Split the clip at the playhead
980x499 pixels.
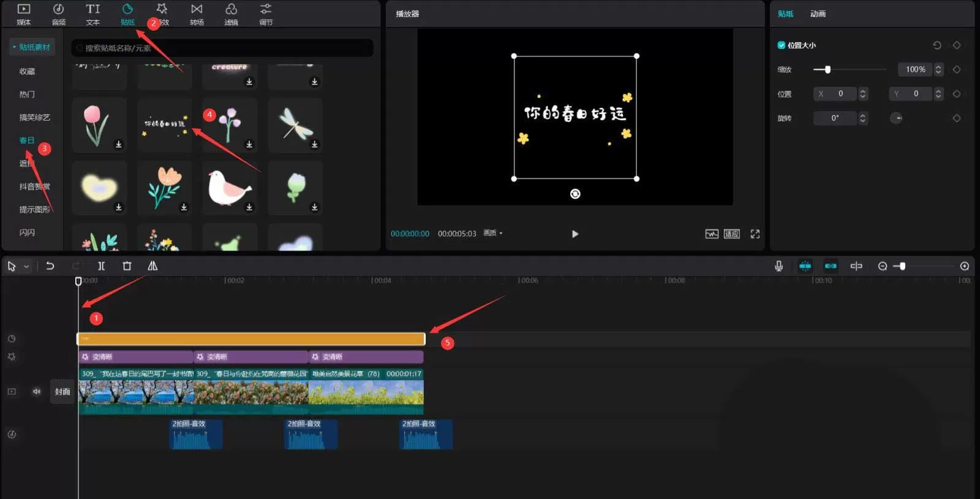pyautogui.click(x=101, y=266)
